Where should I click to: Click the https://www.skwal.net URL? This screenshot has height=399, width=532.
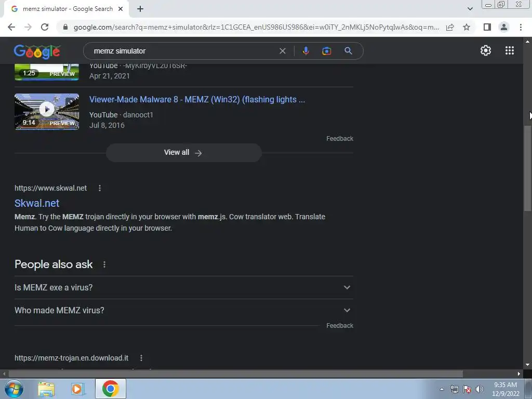tap(50, 188)
